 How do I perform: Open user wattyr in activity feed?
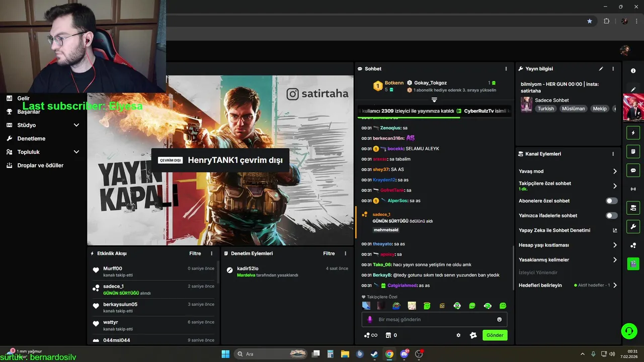tap(111, 322)
